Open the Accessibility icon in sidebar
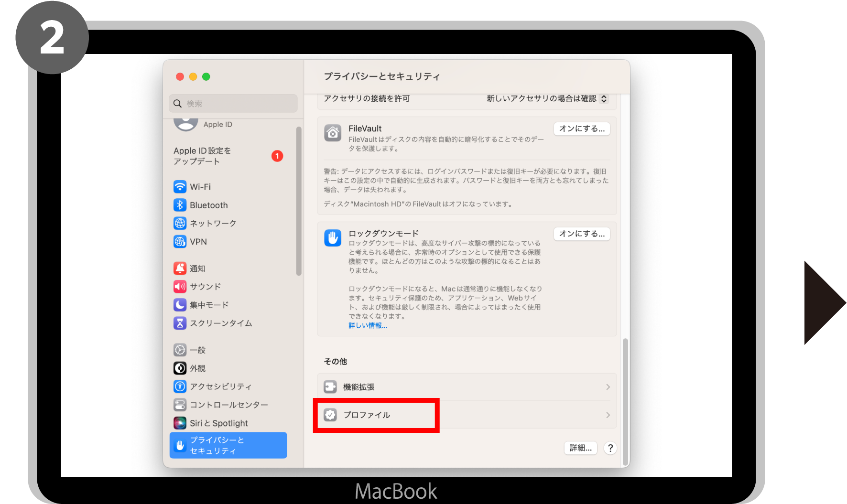847x504 pixels. point(180,386)
